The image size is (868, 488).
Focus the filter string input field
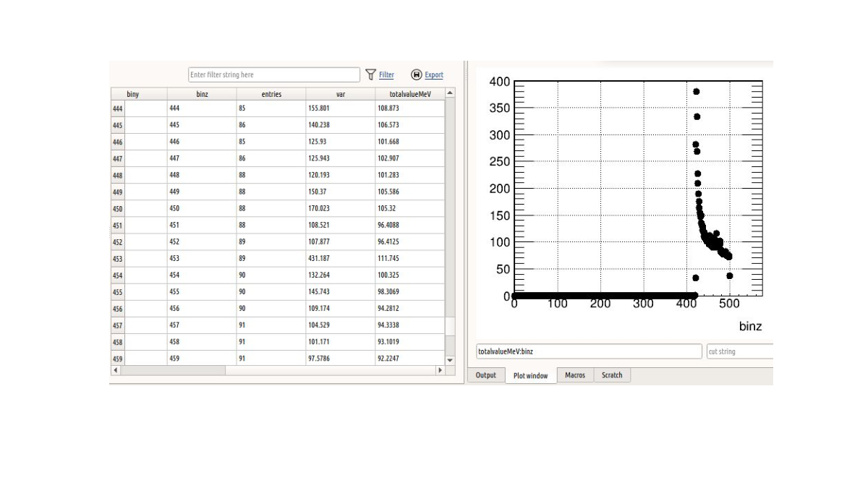tap(274, 74)
